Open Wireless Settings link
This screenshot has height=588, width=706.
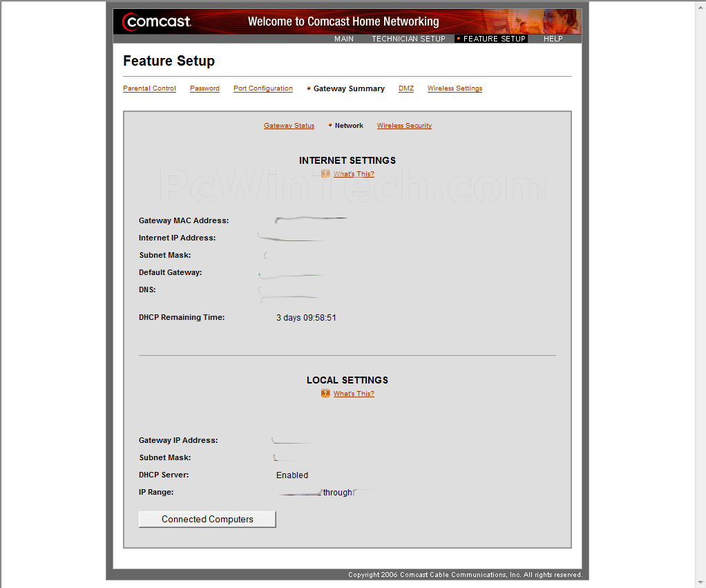455,88
